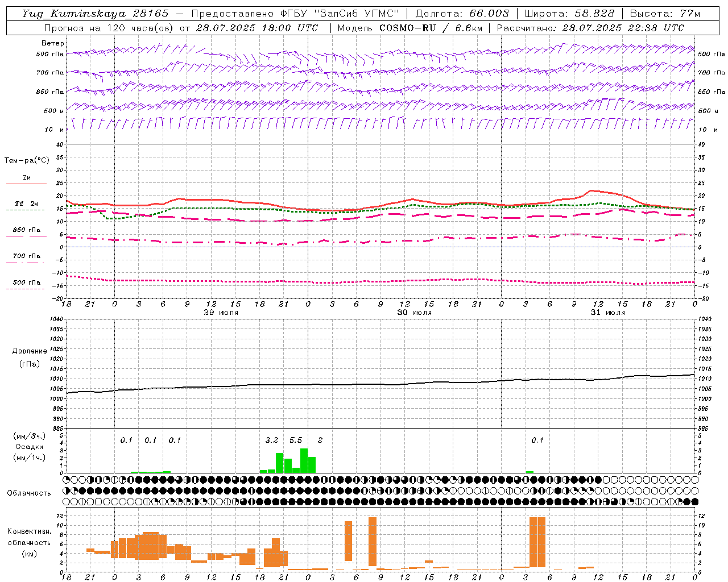
Task: Click the precipitation value "2" after 5.5
Action: (320, 440)
